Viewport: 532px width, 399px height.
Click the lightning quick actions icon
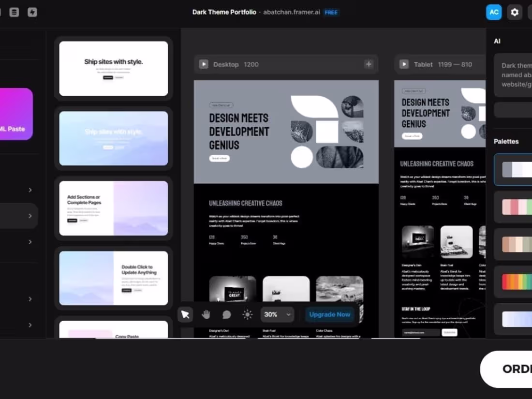point(32,12)
